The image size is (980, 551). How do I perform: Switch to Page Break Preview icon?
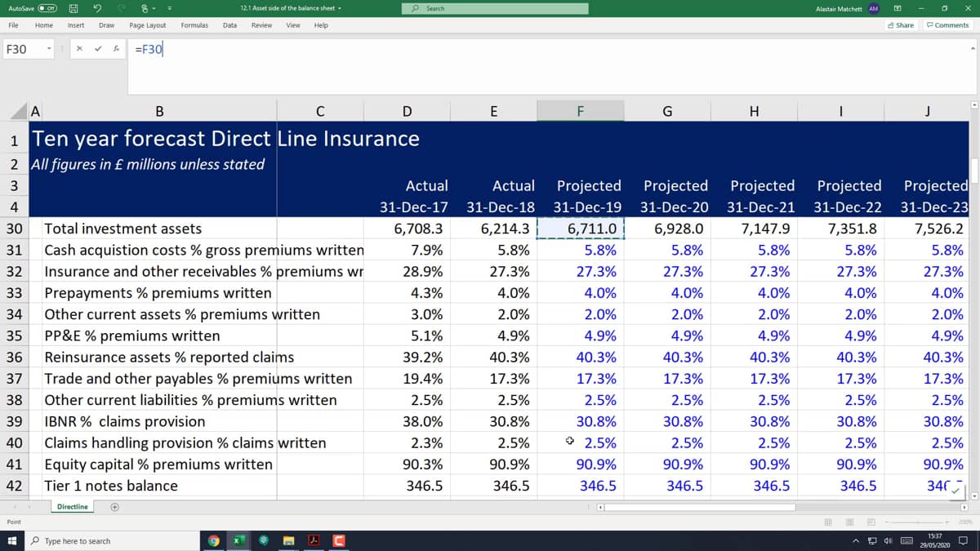coord(871,522)
